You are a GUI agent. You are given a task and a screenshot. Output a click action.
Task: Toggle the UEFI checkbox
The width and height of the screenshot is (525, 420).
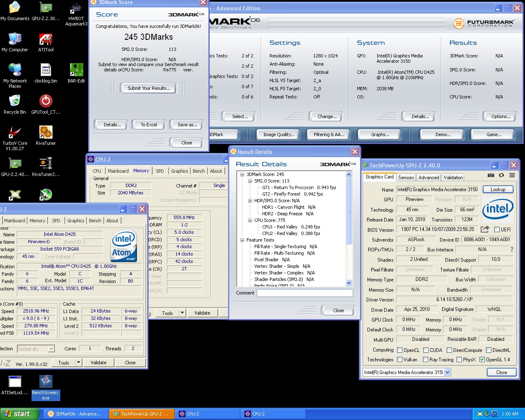click(497, 230)
